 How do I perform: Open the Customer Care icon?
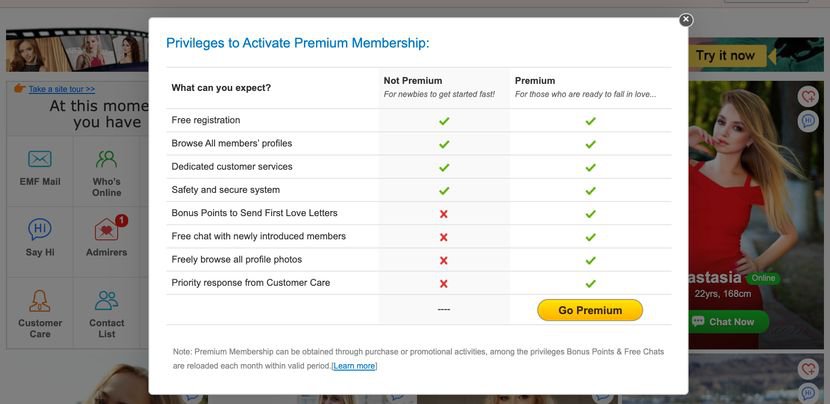pyautogui.click(x=40, y=301)
